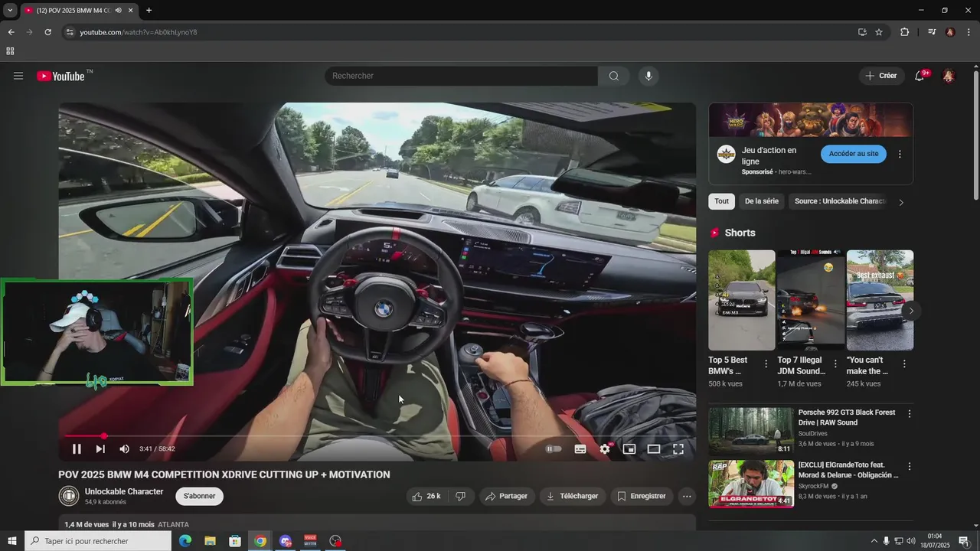The width and height of the screenshot is (980, 551).
Task: Enter fullscreen mode
Action: click(x=678, y=449)
